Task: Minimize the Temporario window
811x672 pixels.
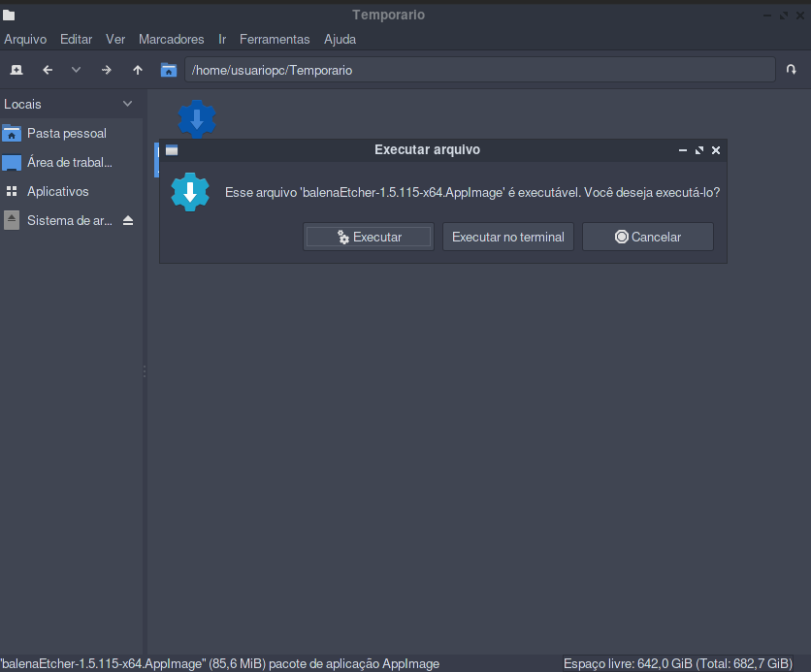Action: [x=767, y=16]
